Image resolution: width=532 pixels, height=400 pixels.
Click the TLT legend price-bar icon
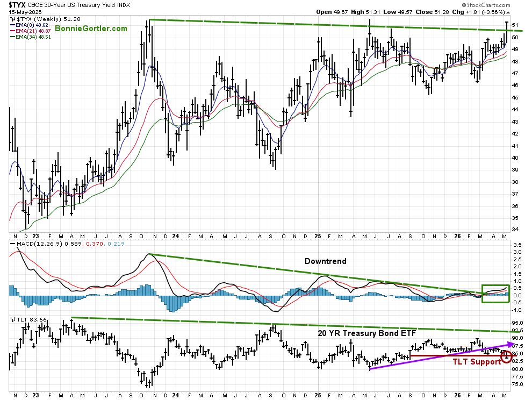12,319
